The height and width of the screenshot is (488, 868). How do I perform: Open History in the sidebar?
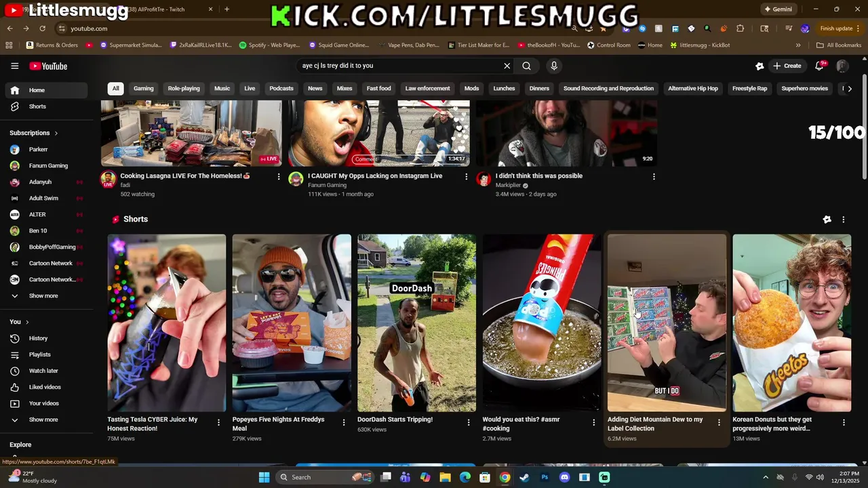click(45, 338)
